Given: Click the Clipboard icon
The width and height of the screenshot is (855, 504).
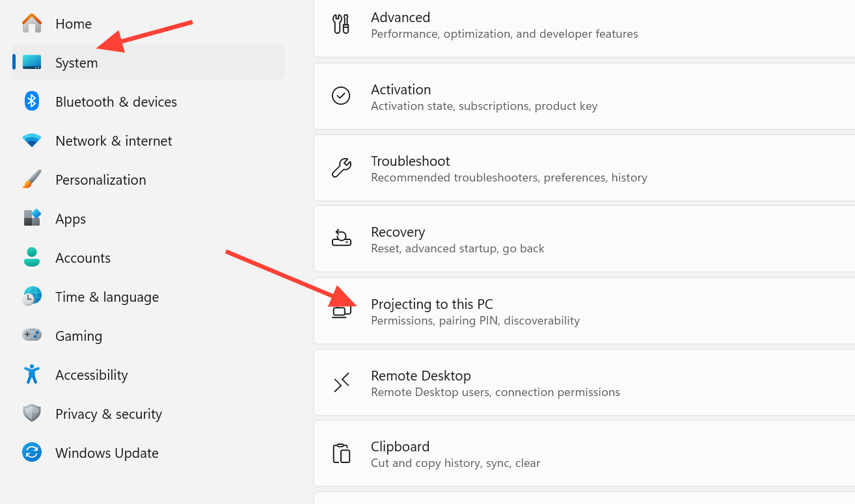Looking at the screenshot, I should point(341,453).
